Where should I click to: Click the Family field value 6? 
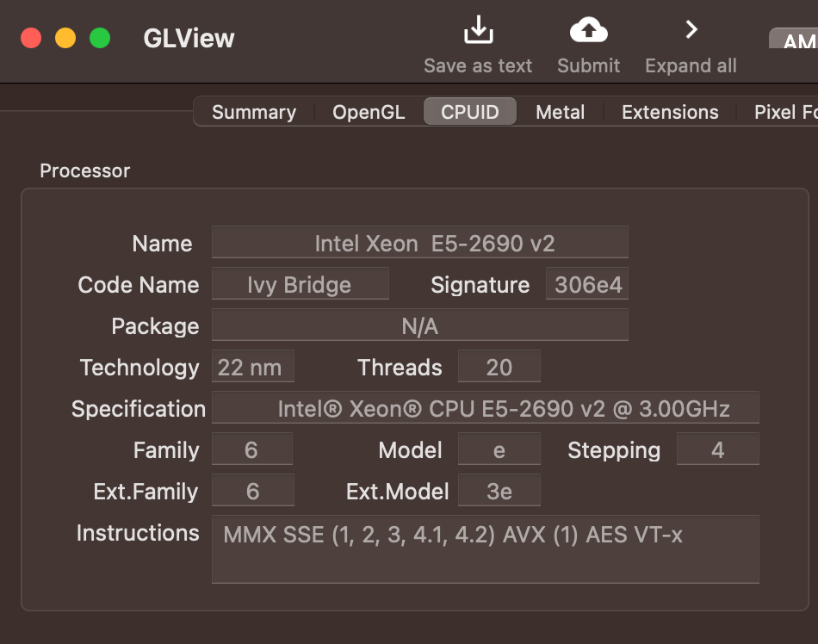point(252,449)
